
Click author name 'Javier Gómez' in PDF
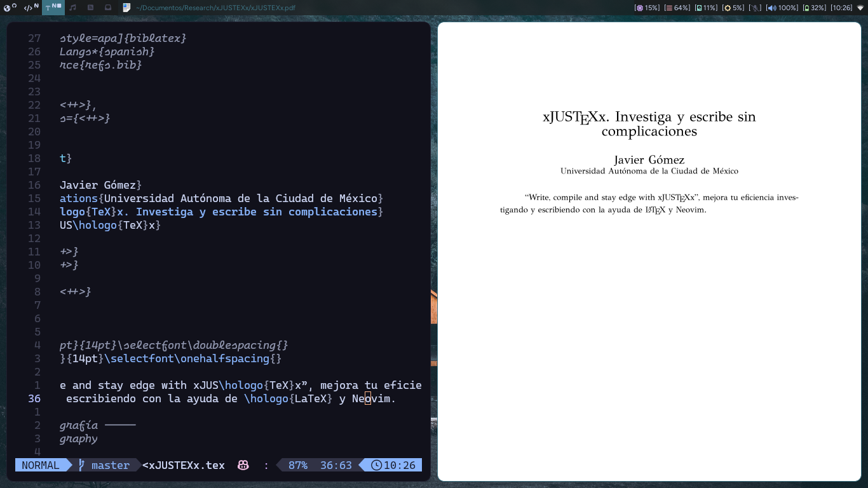tap(649, 160)
